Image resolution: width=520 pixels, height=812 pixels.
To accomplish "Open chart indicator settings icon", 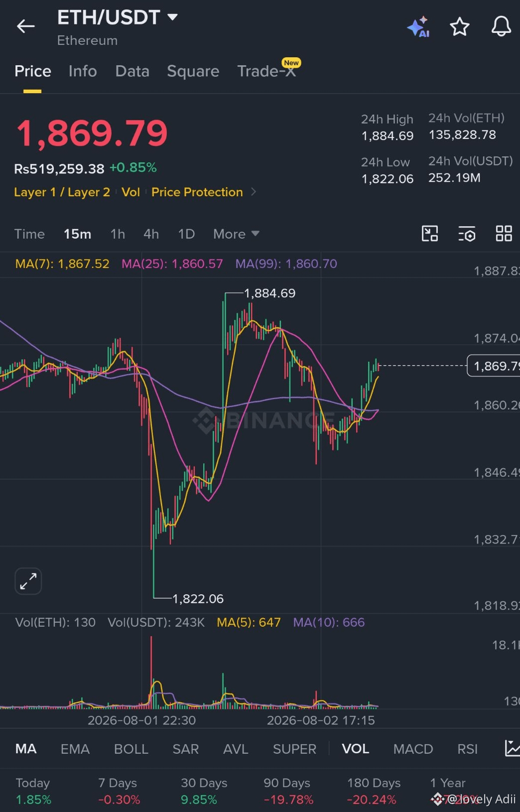I will [467, 234].
